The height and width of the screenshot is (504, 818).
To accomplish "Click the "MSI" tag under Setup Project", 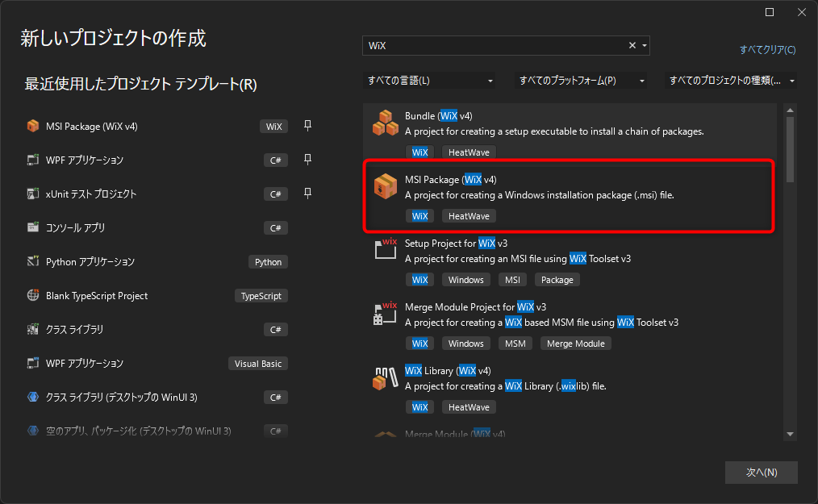I will click(512, 280).
